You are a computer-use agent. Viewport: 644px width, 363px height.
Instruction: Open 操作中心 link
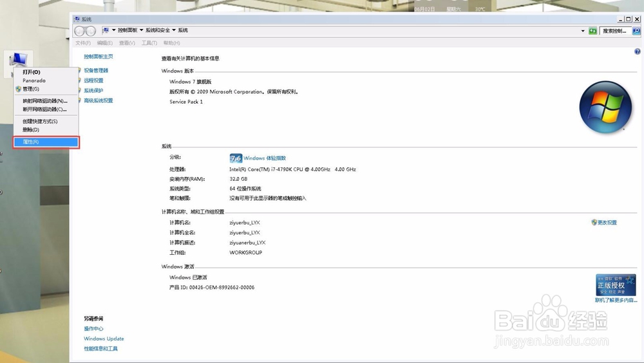pos(93,328)
